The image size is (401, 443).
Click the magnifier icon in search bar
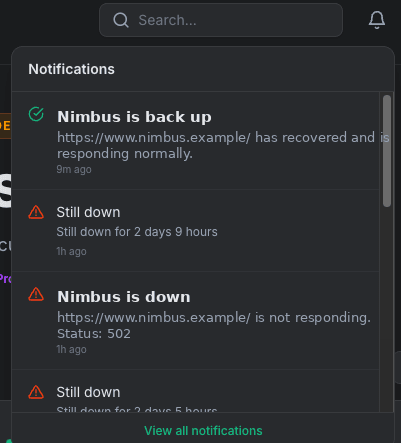(x=121, y=20)
